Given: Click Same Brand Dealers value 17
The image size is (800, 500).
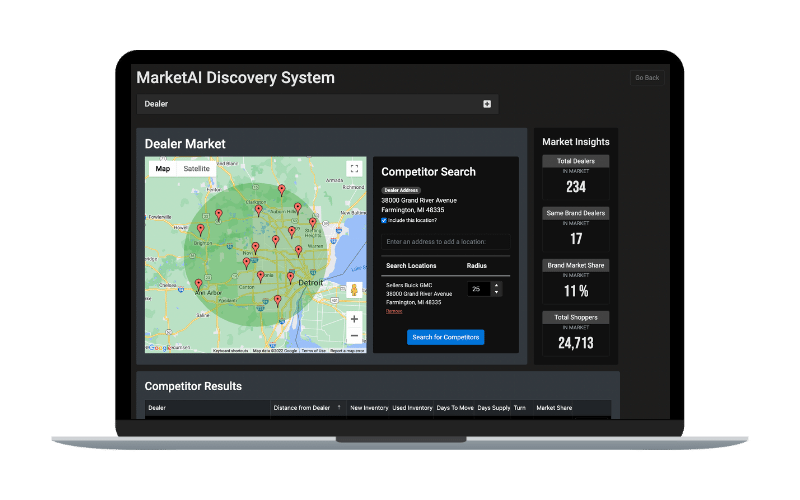Looking at the screenshot, I should [x=576, y=239].
